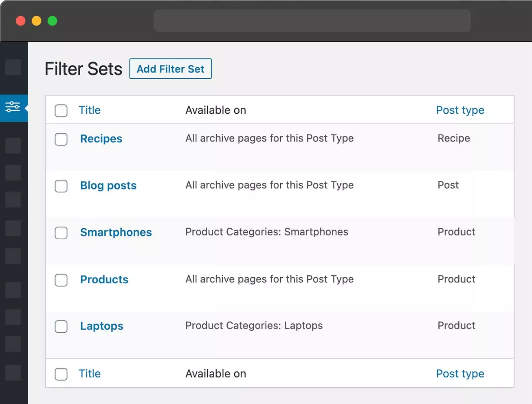Open the Filters sliders icon in sidebar
Image resolution: width=532 pixels, height=404 pixels.
pyautogui.click(x=13, y=107)
